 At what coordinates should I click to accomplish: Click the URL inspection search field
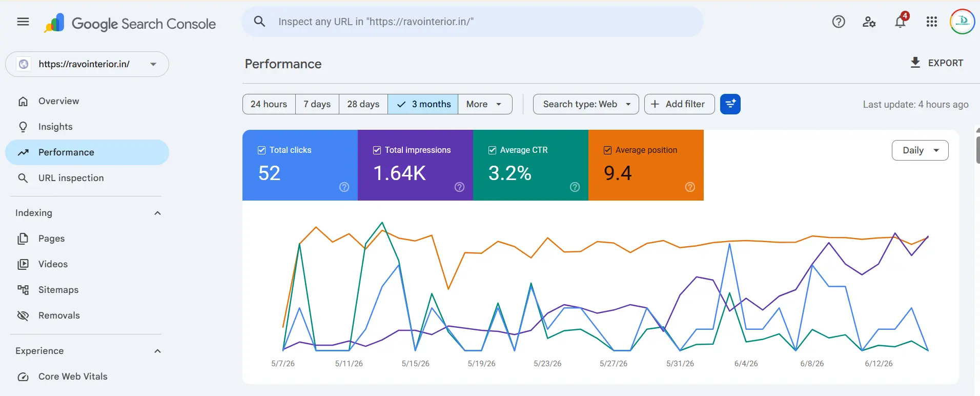[x=473, y=22]
